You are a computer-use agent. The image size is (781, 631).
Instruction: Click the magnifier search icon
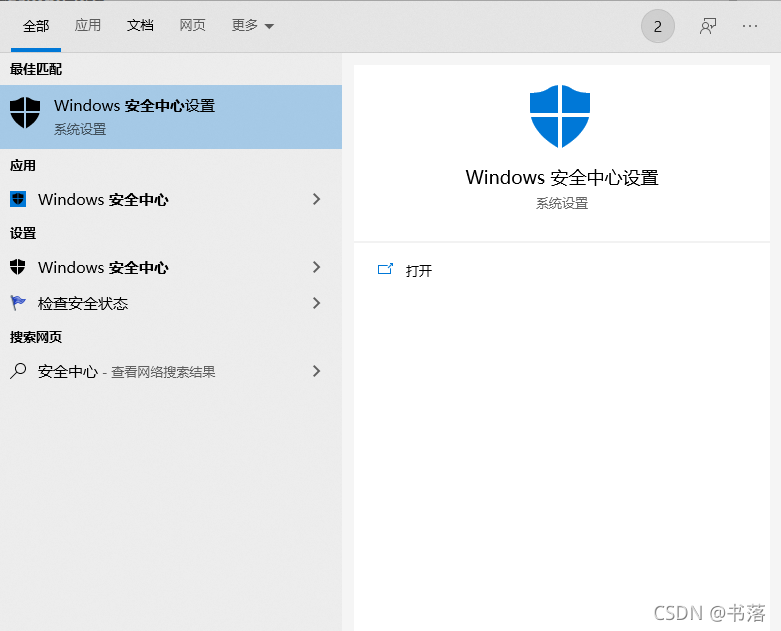click(x=18, y=371)
